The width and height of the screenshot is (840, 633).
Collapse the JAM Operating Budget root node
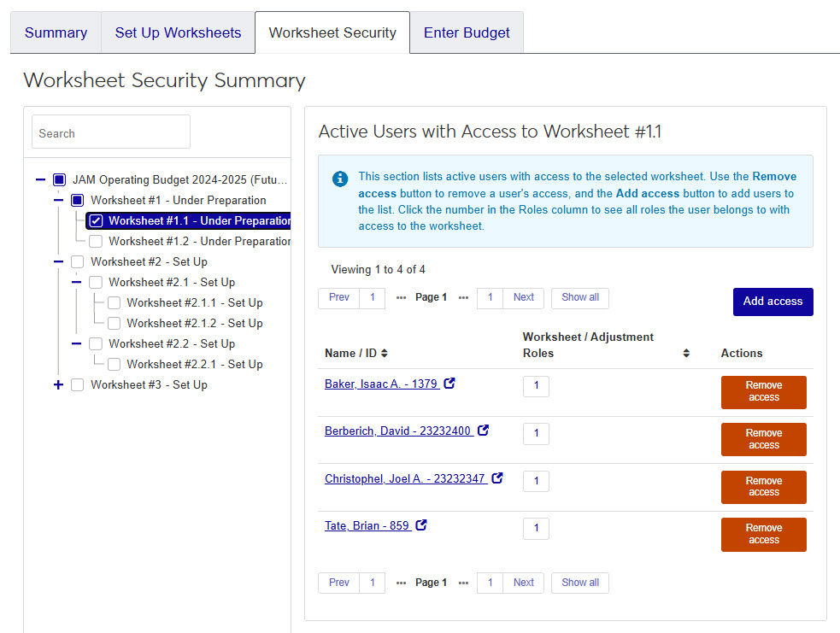(40, 179)
